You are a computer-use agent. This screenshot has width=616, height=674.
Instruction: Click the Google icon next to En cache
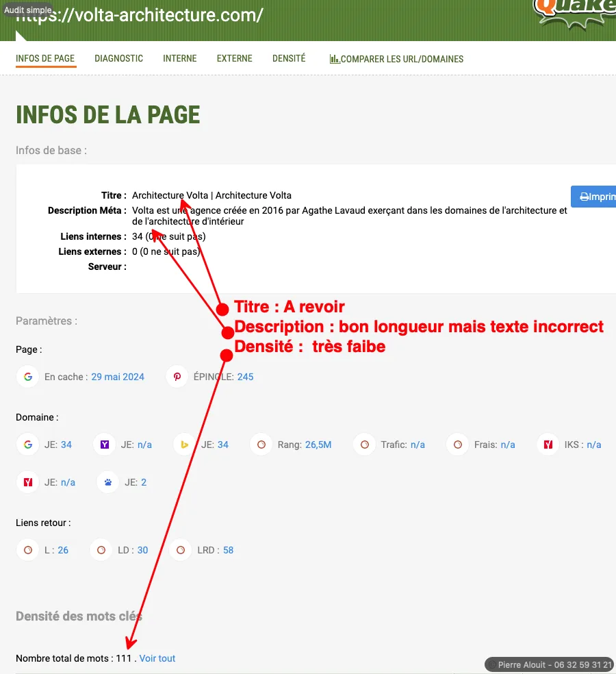pos(28,377)
